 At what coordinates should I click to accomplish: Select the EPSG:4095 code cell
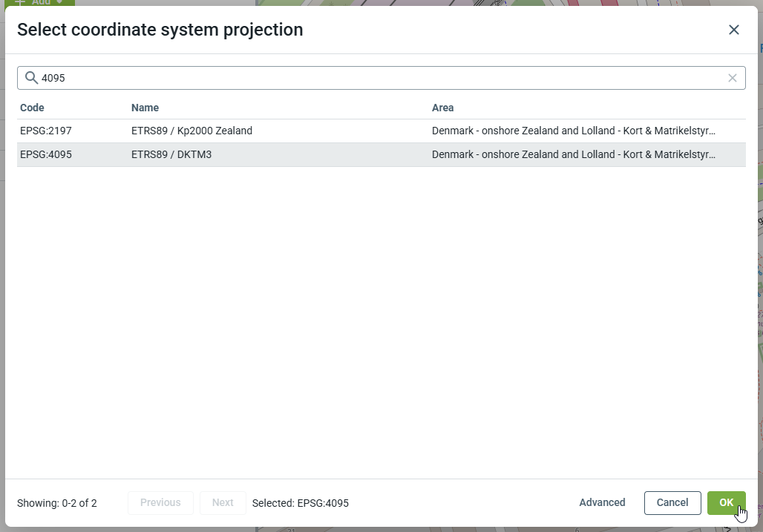[46, 154]
